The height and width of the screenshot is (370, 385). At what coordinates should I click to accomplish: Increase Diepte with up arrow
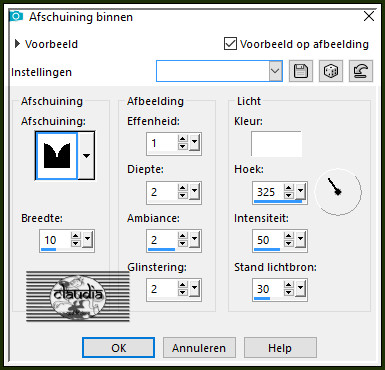tap(183, 188)
